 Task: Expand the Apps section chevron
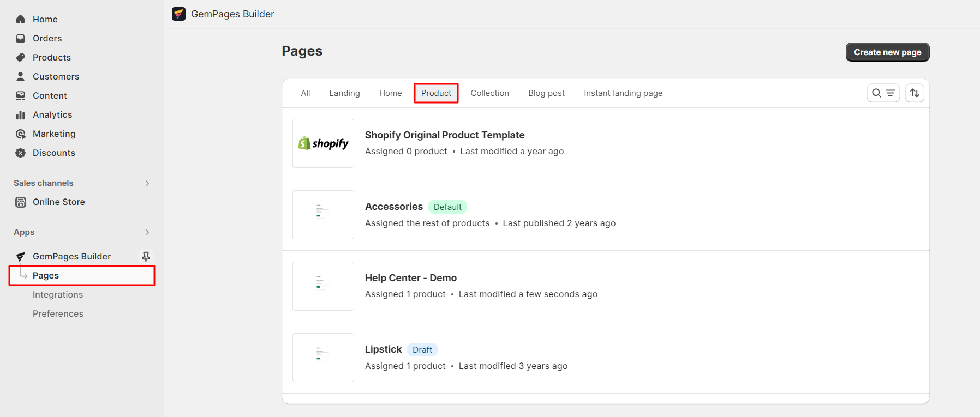(147, 232)
